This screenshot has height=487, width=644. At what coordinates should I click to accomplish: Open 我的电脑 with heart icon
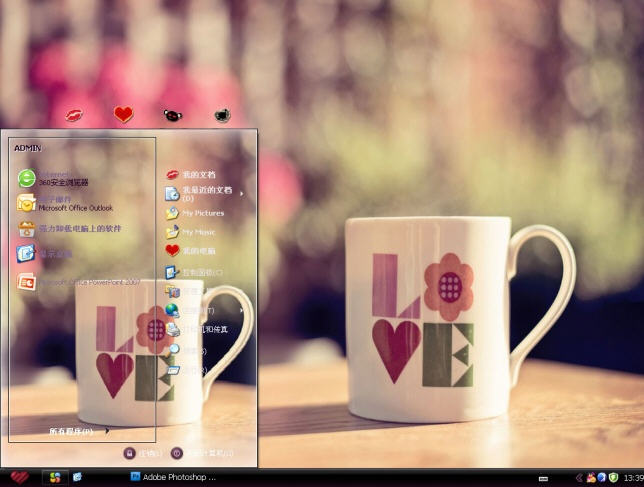click(x=190, y=250)
